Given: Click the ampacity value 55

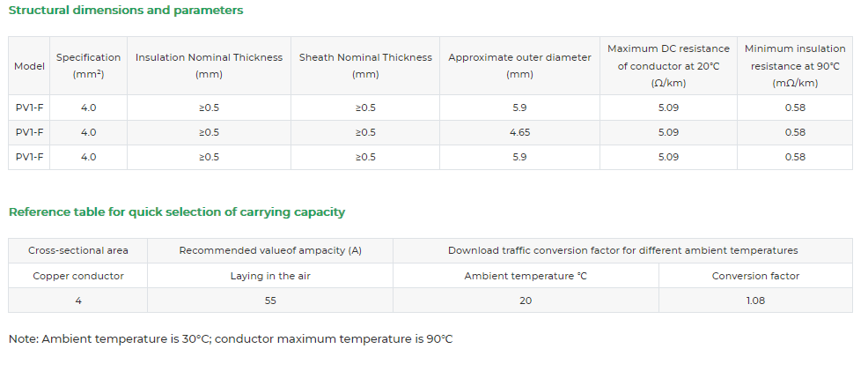Looking at the screenshot, I should click(270, 301).
